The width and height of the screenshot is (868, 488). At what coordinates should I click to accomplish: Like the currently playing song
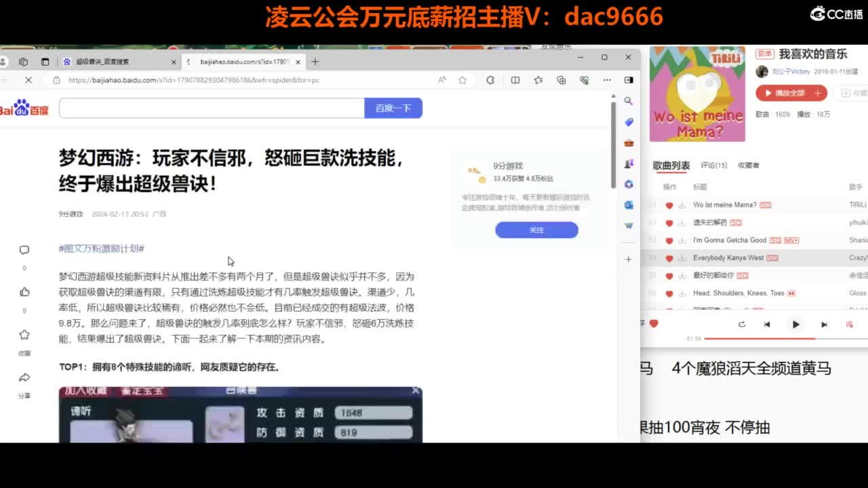point(652,324)
